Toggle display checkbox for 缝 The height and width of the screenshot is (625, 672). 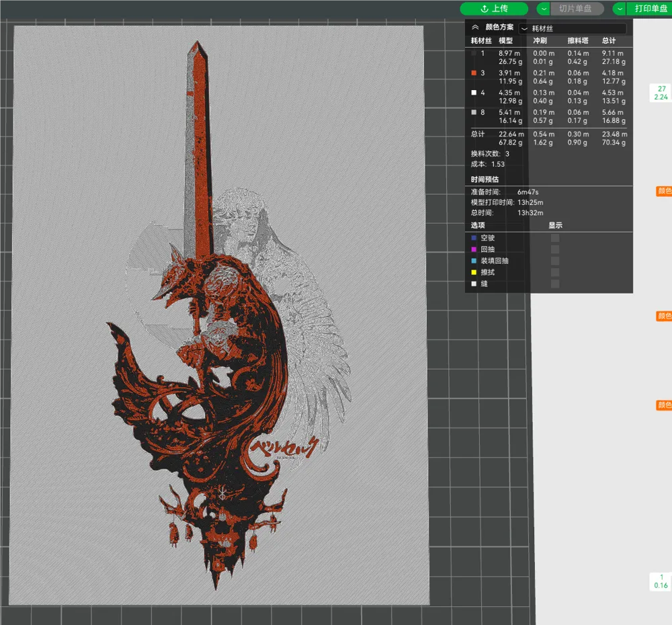555,284
